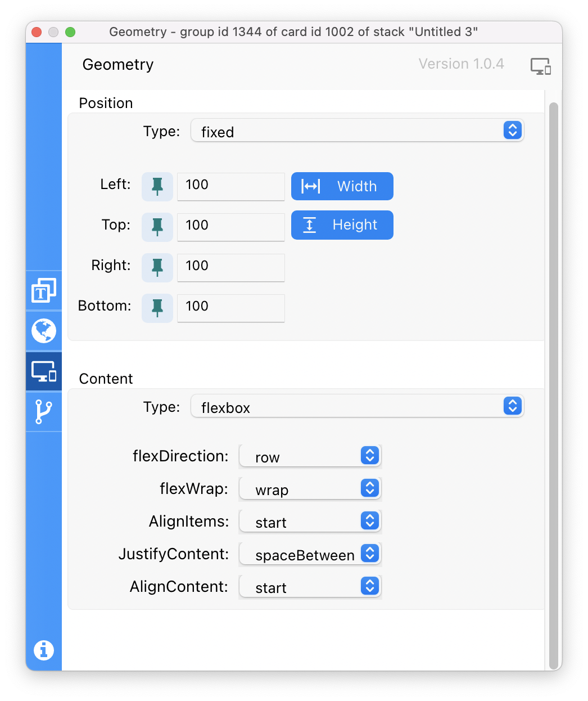This screenshot has height=701, width=588.
Task: Open the flexWrap dropdown
Action: tap(310, 488)
